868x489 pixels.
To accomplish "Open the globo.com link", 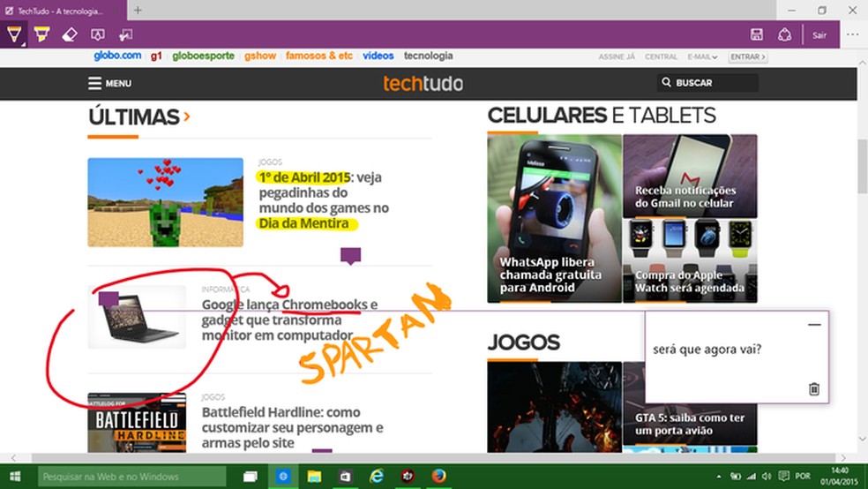I will pyautogui.click(x=117, y=56).
